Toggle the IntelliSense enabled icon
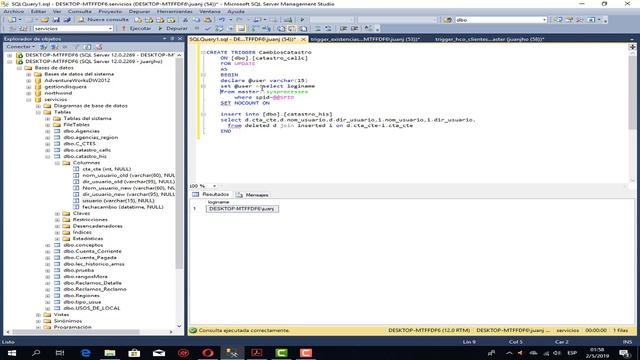640x360 pixels. tap(241, 29)
